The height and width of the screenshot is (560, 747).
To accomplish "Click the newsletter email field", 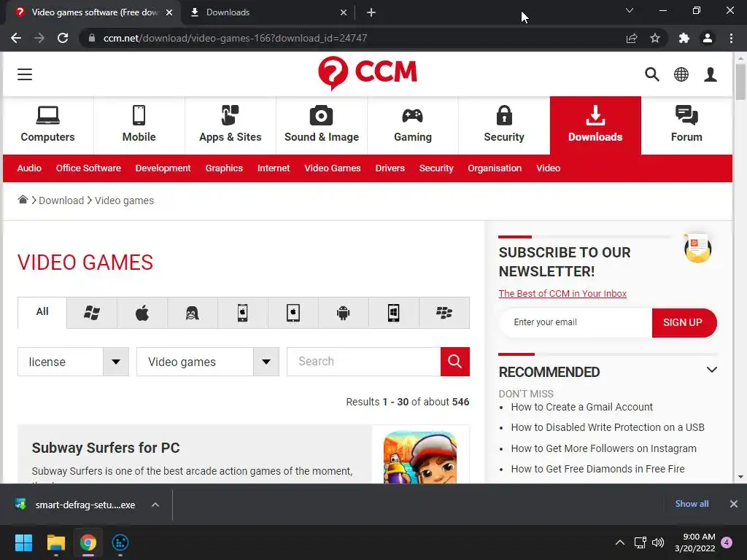I will click(576, 322).
